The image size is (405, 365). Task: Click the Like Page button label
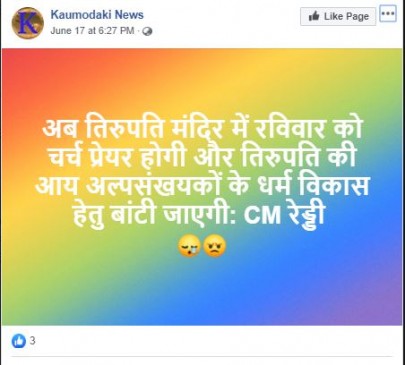coord(346,16)
